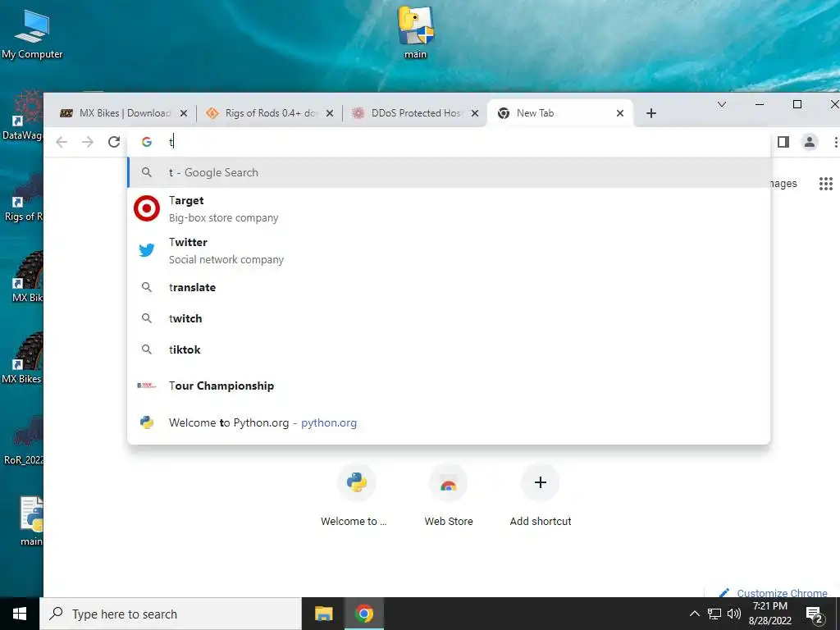Open MX Bikes desktop shortcut
Viewport: 840px width, 630px height.
pyautogui.click(x=22, y=358)
